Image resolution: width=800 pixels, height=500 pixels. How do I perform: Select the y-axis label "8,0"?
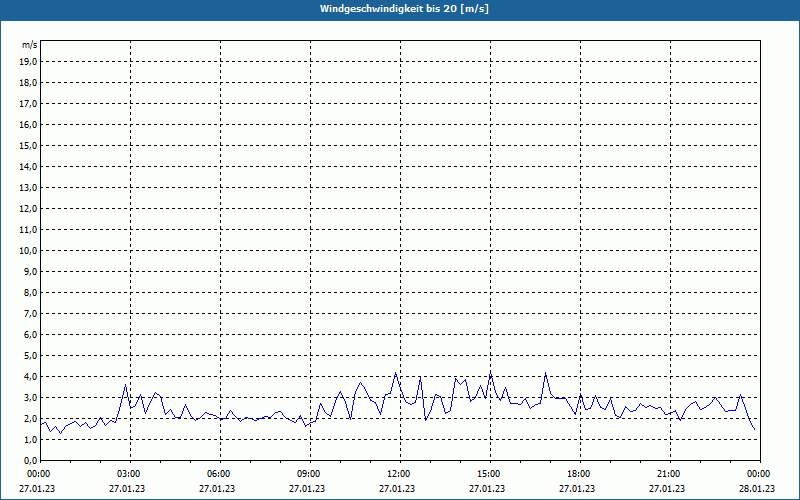click(31, 292)
